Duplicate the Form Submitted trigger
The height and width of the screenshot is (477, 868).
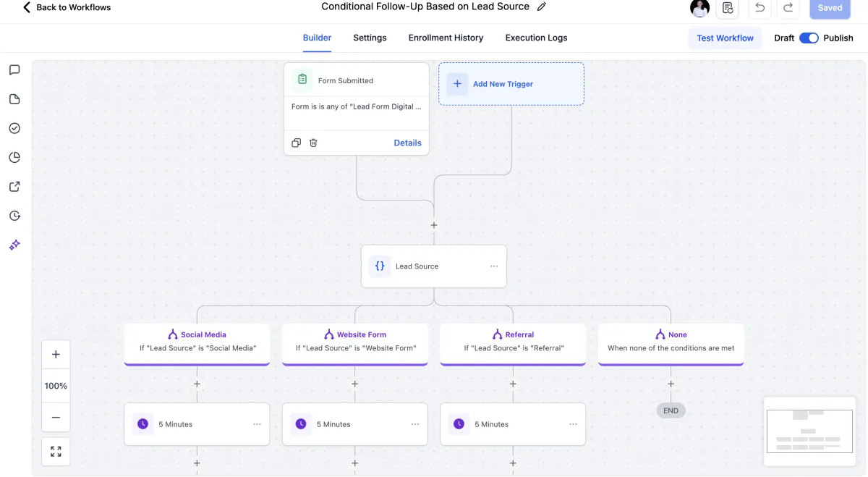(x=296, y=143)
